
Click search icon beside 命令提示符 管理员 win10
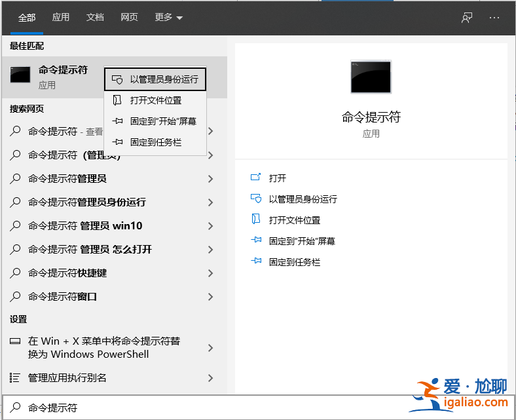coord(15,226)
